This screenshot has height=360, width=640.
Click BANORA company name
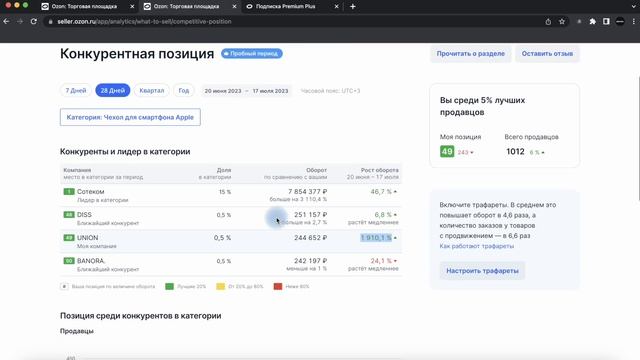pos(91,261)
